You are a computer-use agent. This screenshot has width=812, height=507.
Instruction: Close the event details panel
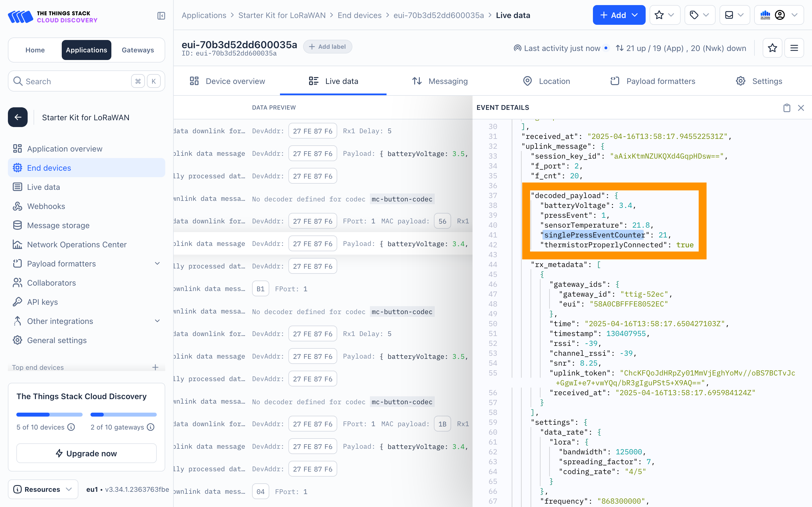pyautogui.click(x=801, y=108)
